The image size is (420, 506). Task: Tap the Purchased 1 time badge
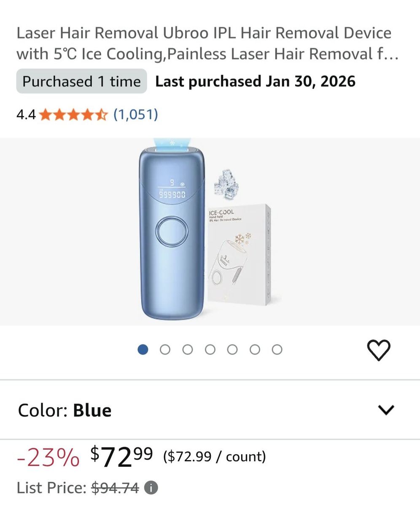pyautogui.click(x=81, y=81)
